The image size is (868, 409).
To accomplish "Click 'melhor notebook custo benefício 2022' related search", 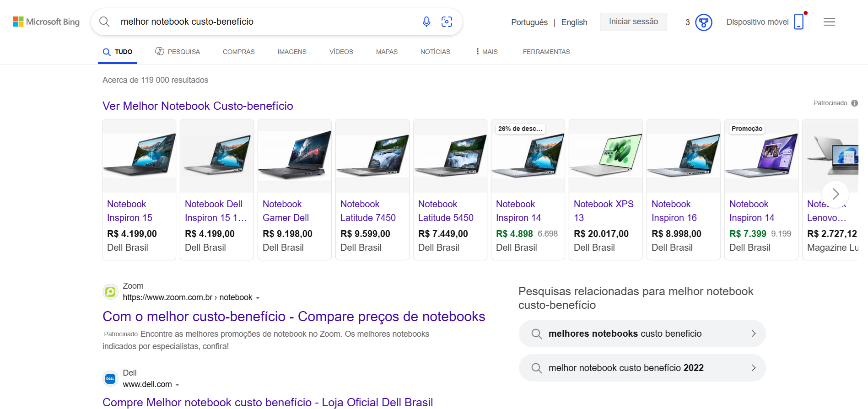I will pyautogui.click(x=642, y=368).
